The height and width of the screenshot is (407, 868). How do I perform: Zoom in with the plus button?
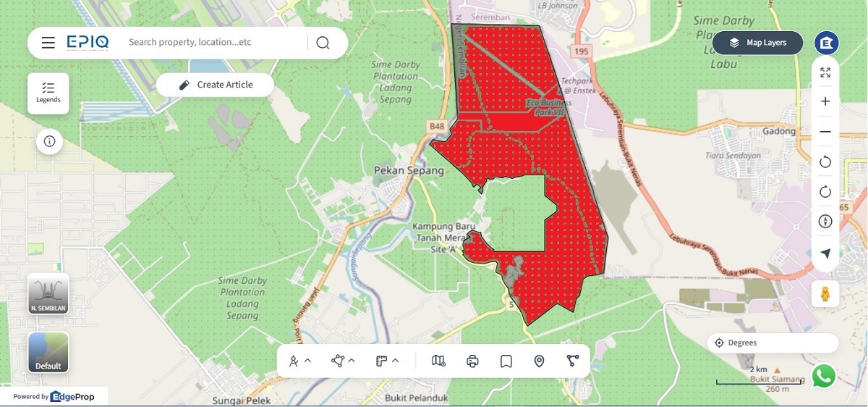(825, 102)
